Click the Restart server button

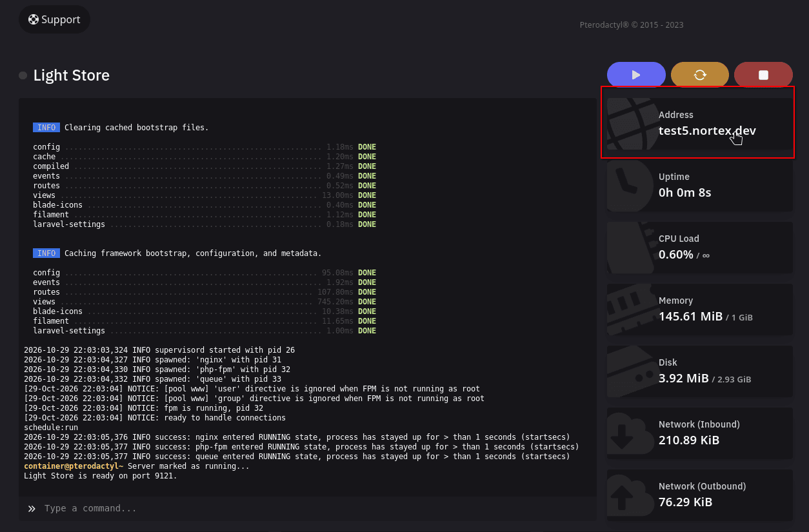point(700,75)
